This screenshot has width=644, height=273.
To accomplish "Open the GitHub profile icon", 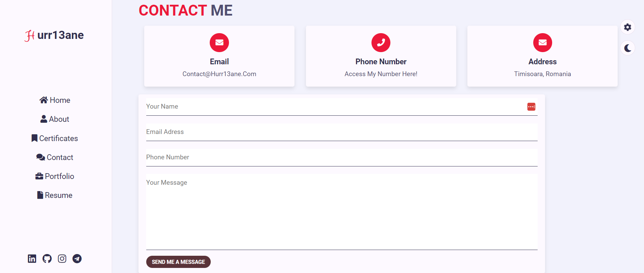I will [47, 259].
